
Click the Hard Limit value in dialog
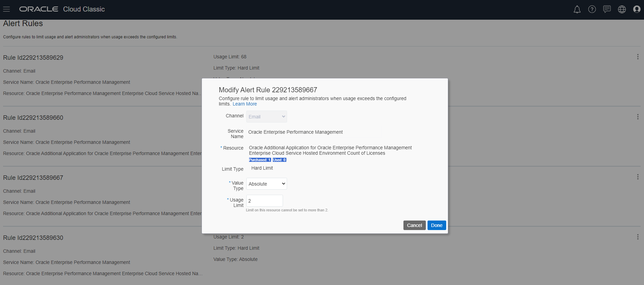click(262, 168)
